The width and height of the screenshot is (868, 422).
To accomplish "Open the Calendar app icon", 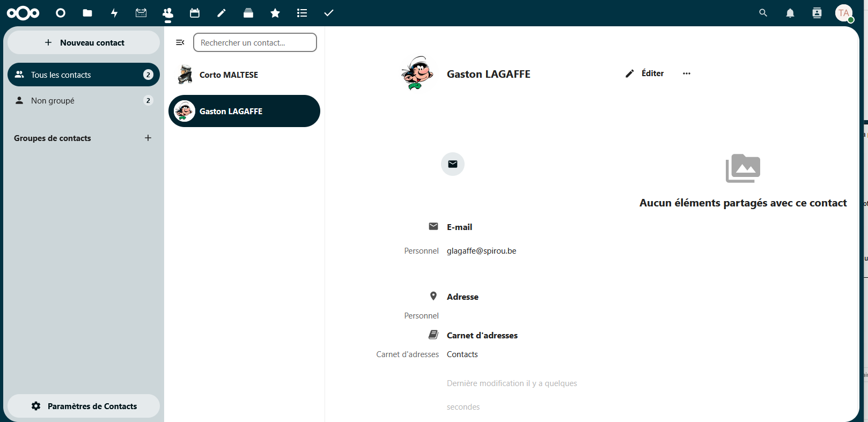I will pos(195,13).
